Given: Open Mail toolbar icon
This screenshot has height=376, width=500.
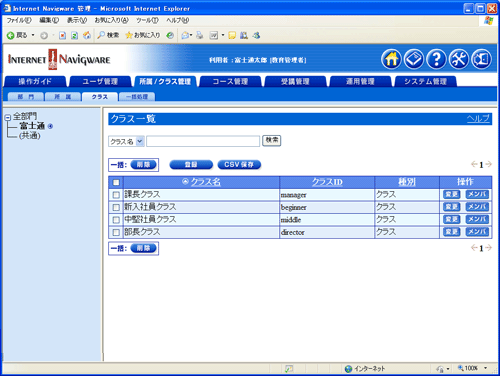Looking at the screenshot, I should pos(185,35).
